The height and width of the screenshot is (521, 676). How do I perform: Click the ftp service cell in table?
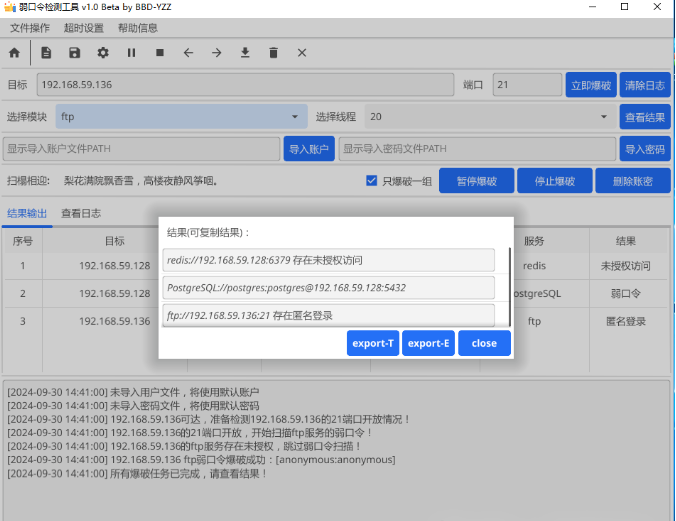[x=534, y=321]
